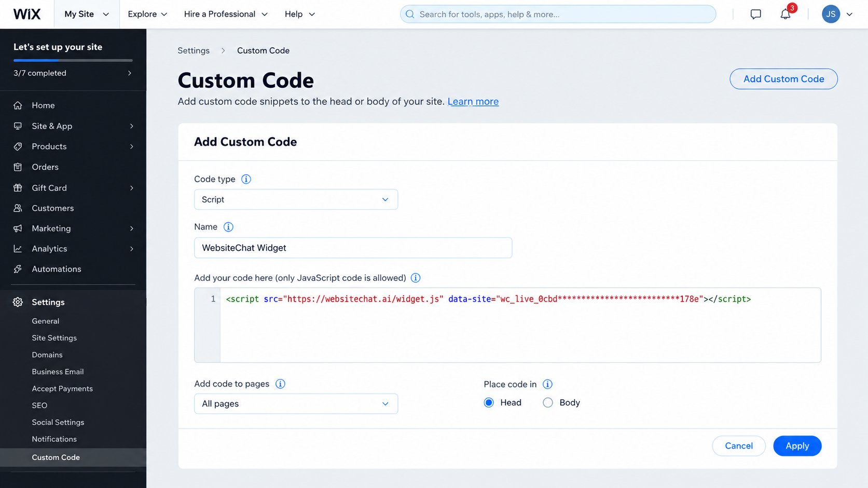
Task: Open the Code type Script dropdown
Action: pos(296,199)
